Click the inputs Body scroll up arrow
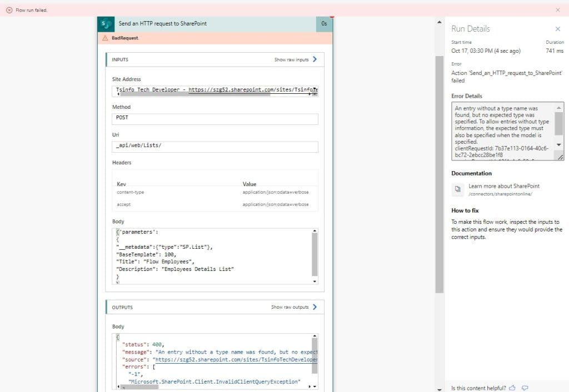Viewport: 569px width, 392px height. point(315,230)
